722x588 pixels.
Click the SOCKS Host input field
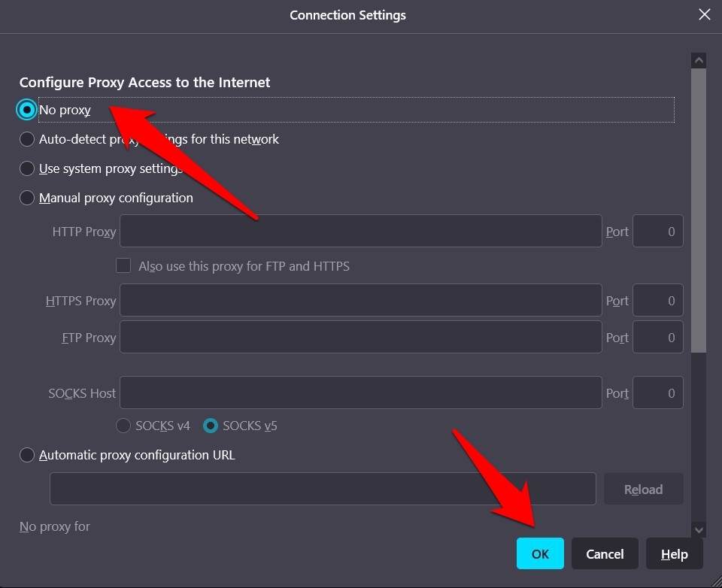point(361,392)
